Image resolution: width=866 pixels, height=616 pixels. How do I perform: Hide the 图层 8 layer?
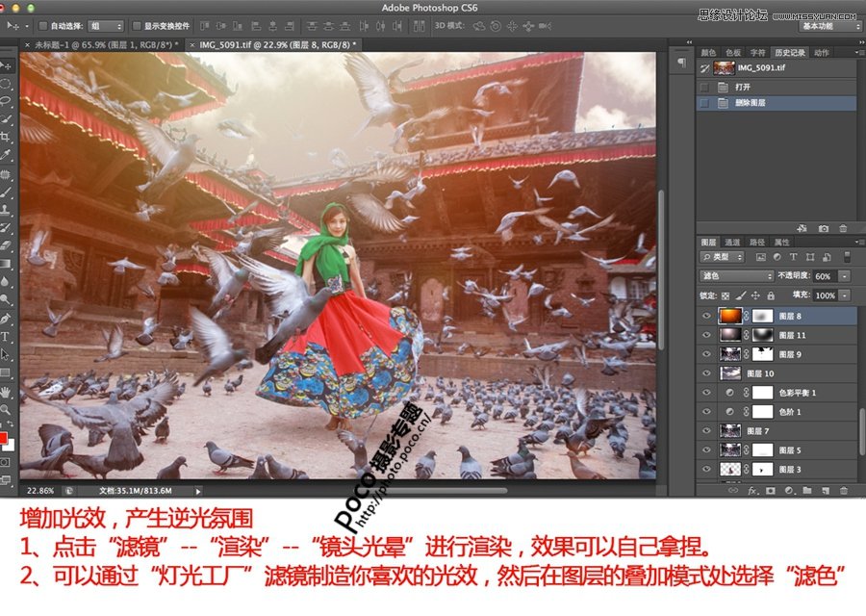pos(707,316)
